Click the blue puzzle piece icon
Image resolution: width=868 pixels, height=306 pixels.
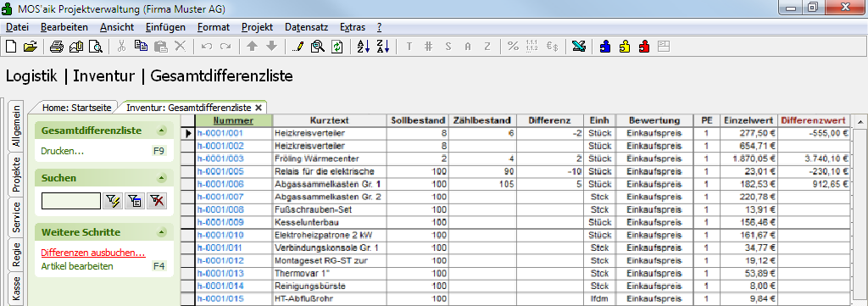point(605,47)
